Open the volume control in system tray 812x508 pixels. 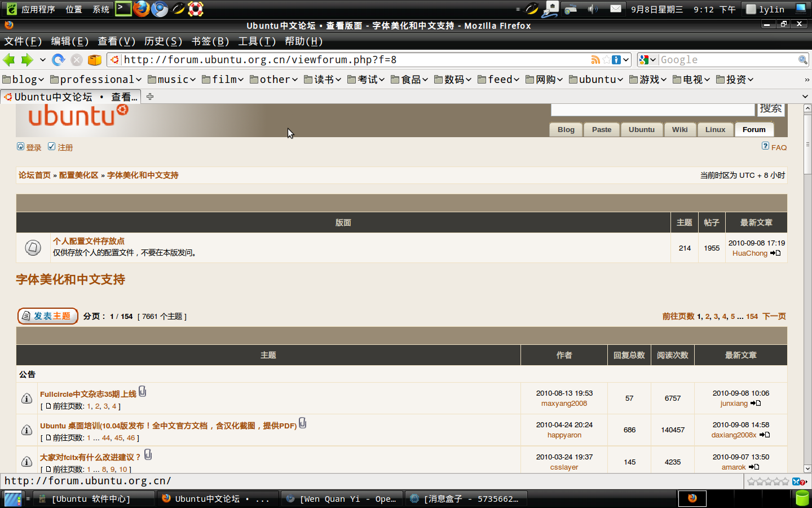(593, 9)
